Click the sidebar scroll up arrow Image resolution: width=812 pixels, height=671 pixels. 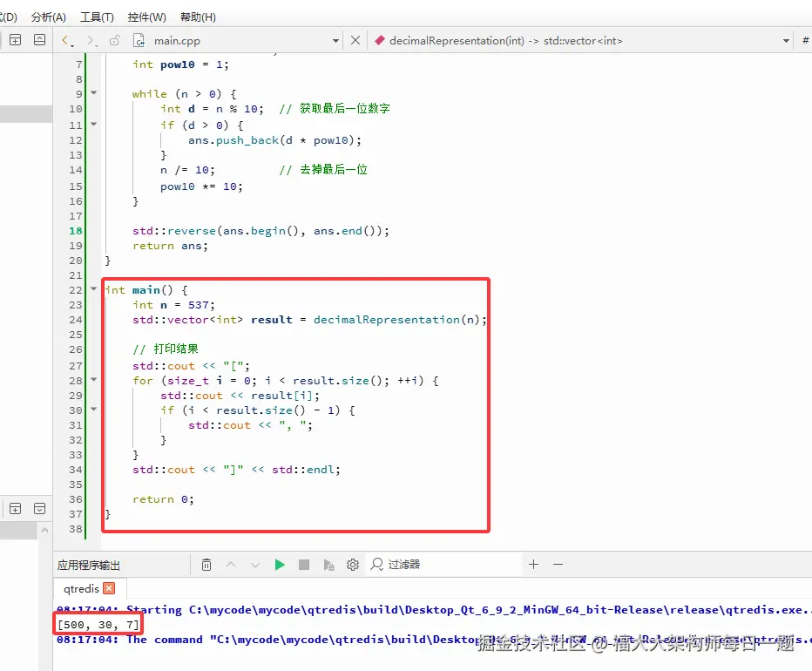44,530
